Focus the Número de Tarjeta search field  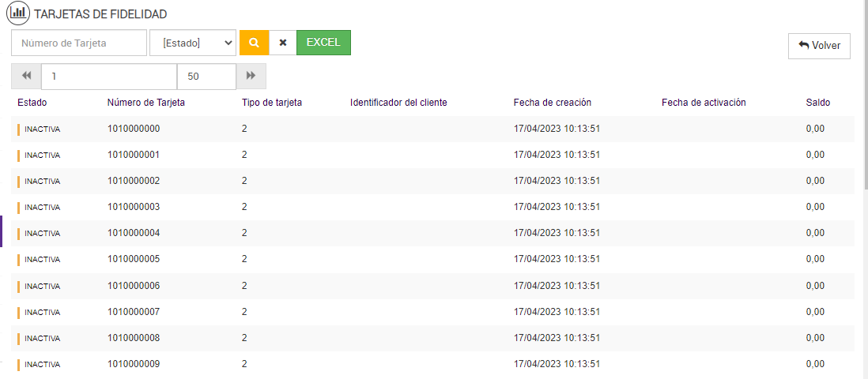[79, 43]
